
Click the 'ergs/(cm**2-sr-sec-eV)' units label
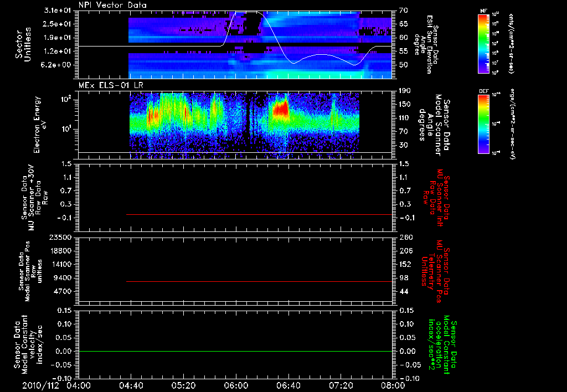[513, 123]
